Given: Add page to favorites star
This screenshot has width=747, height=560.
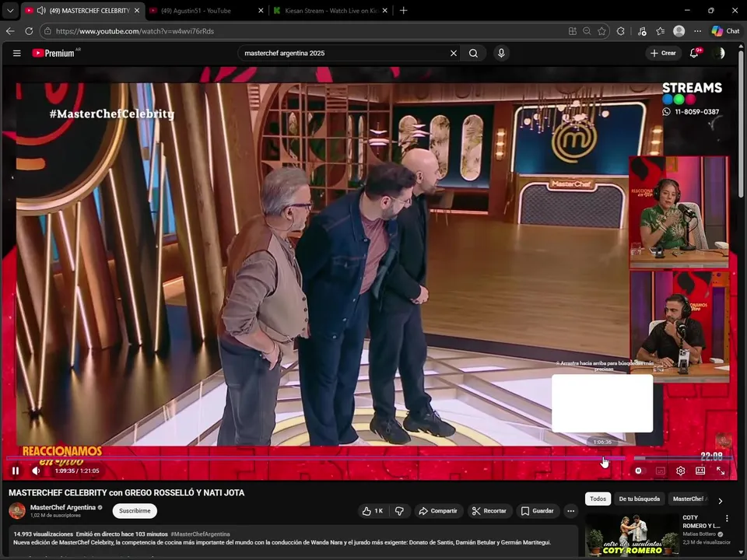Looking at the screenshot, I should pos(601,31).
